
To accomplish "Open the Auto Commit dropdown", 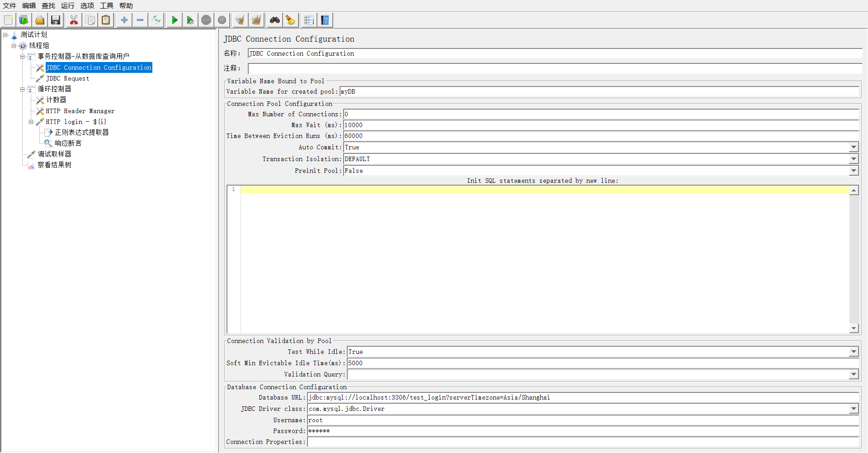I will pos(854,147).
